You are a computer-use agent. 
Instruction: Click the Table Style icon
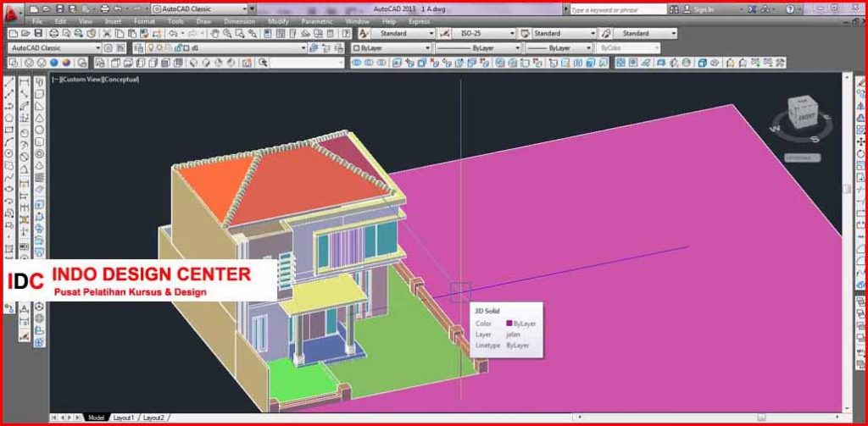pyautogui.click(x=524, y=33)
